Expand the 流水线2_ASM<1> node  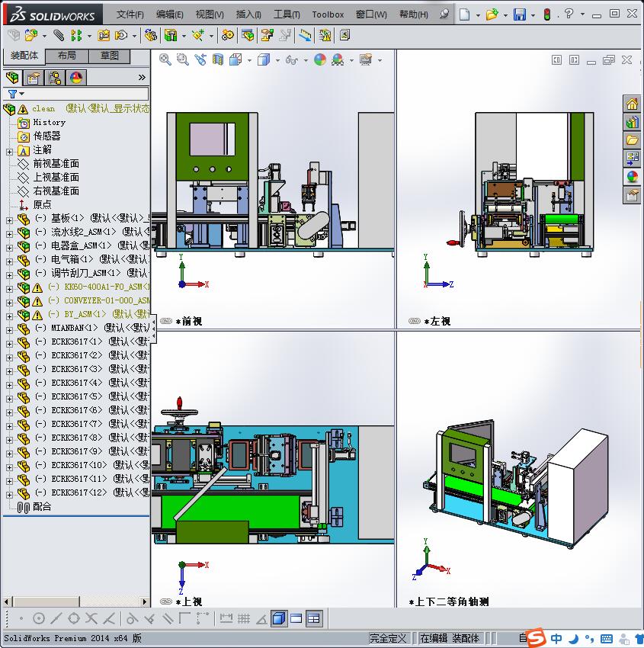point(9,234)
